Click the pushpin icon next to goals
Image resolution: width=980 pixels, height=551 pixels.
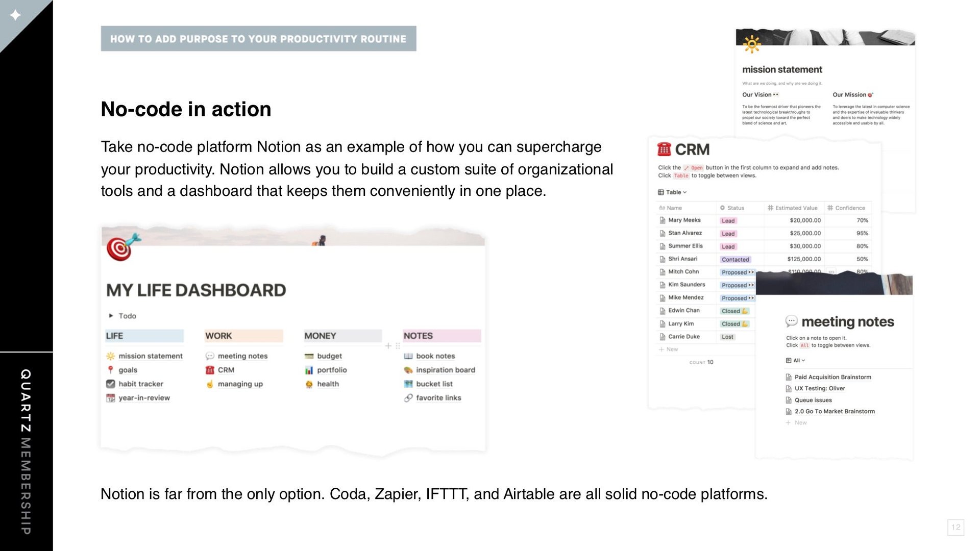click(110, 370)
